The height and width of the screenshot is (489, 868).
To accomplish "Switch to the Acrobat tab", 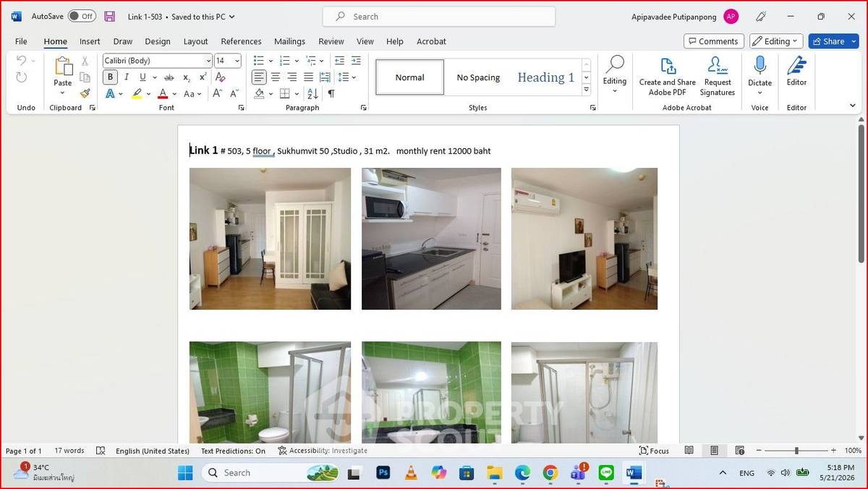I will [x=431, y=41].
